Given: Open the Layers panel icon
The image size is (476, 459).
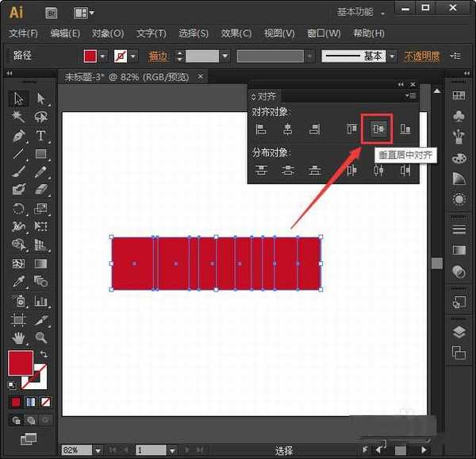Looking at the screenshot, I should coord(459,332).
